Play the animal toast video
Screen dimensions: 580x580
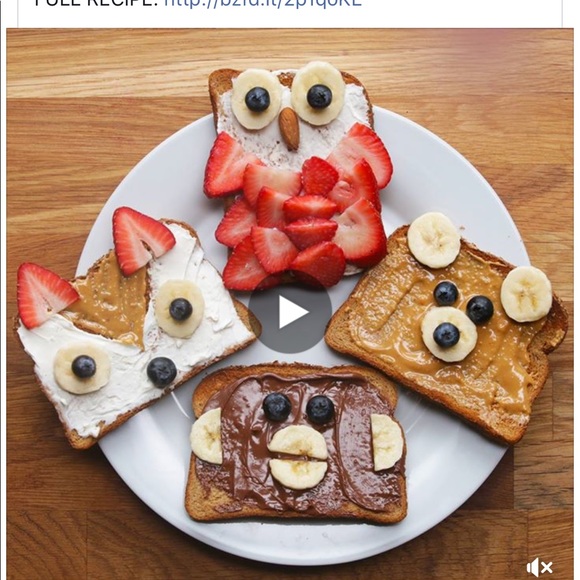[x=290, y=312]
